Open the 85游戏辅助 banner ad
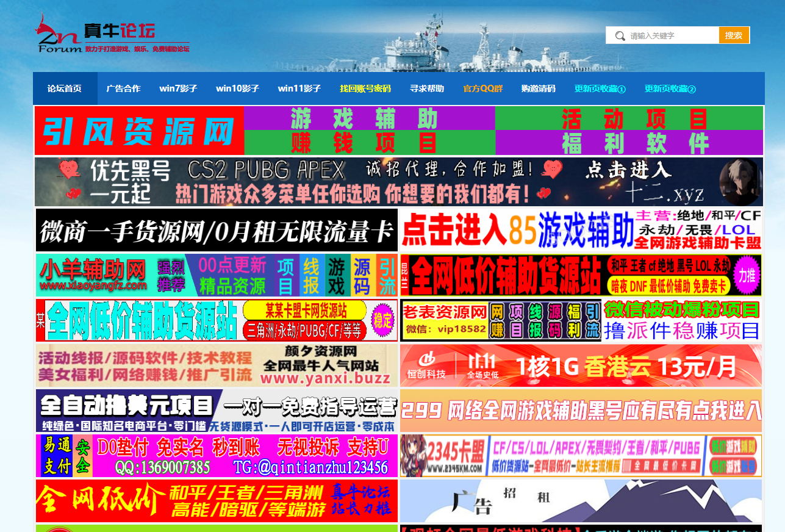The image size is (785, 532). click(581, 230)
